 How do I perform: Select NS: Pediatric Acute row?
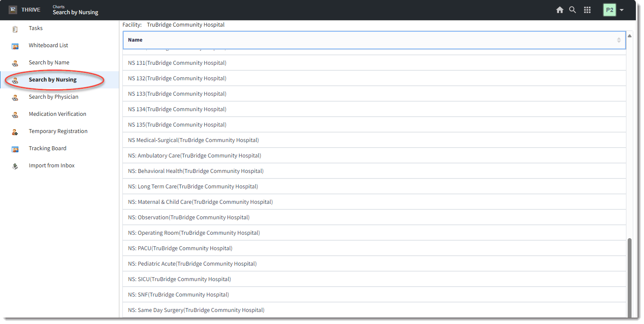pos(374,263)
